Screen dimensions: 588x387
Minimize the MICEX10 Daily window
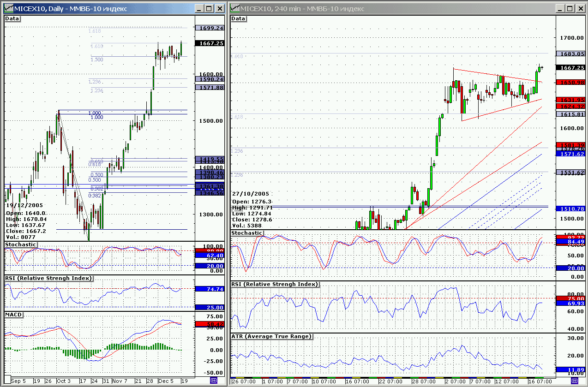click(199, 8)
